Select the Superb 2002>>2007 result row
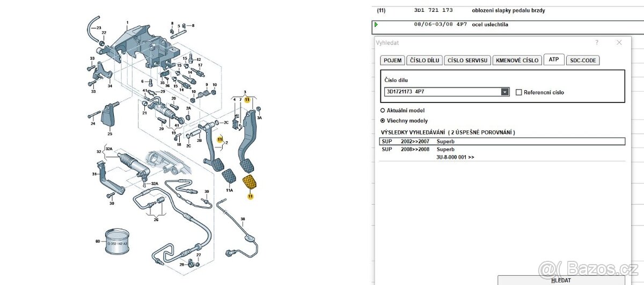 coord(502,142)
